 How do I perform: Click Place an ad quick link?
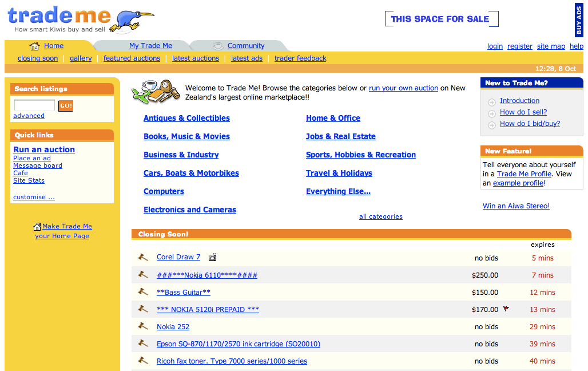pos(32,158)
